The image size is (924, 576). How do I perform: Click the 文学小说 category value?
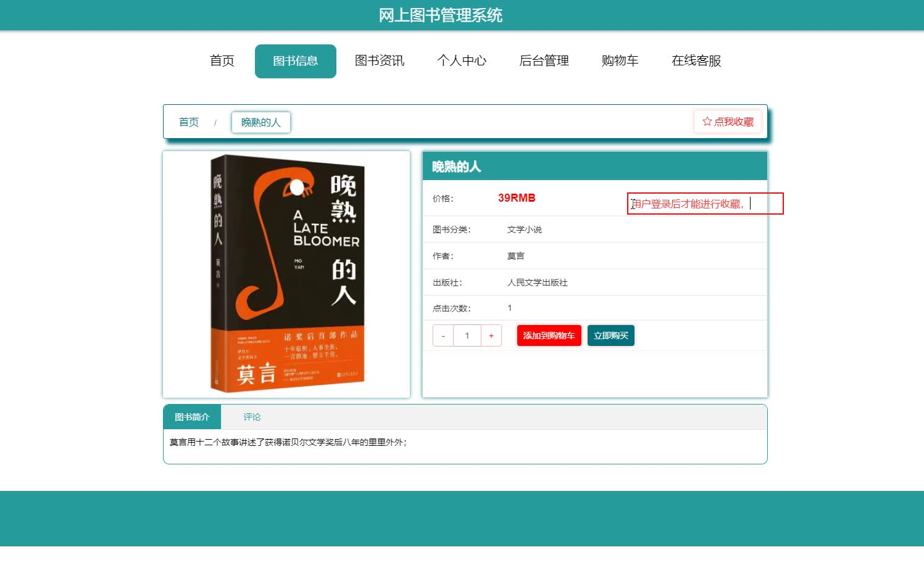525,229
